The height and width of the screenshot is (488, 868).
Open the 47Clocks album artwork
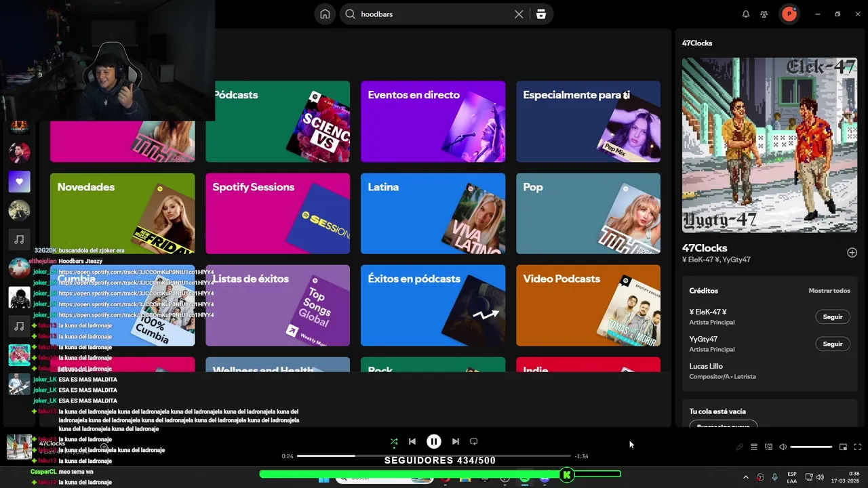click(770, 145)
